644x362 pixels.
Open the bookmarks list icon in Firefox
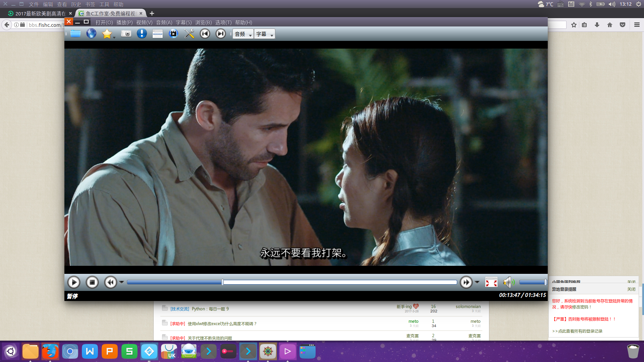coord(584,25)
